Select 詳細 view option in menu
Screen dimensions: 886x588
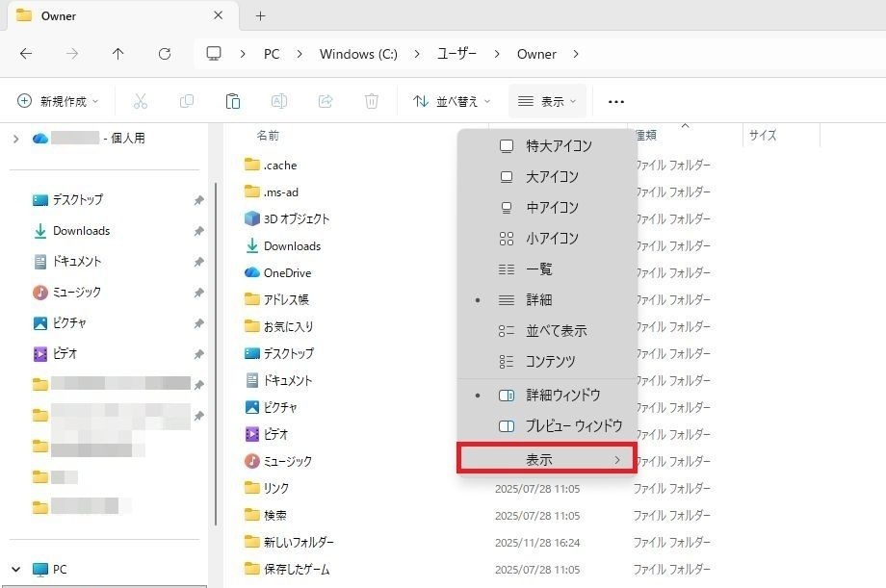click(x=539, y=300)
